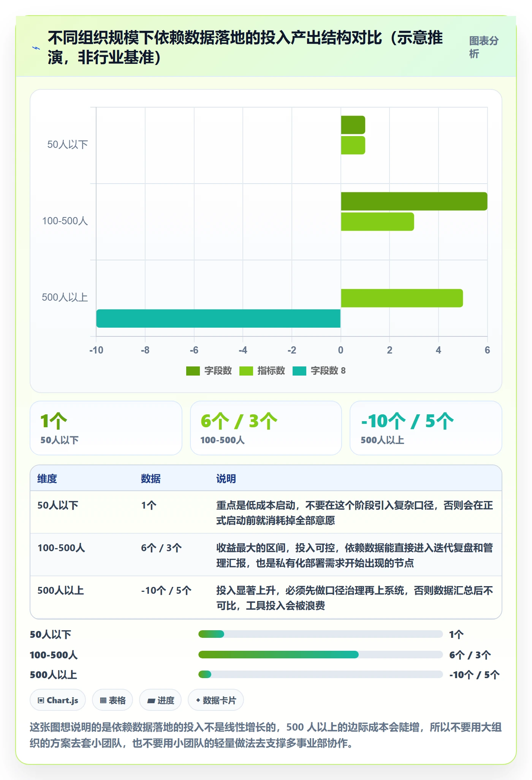Image resolution: width=532 pixels, height=780 pixels.
Task: Click the 50人以下 label on the chart axis
Action: [68, 144]
